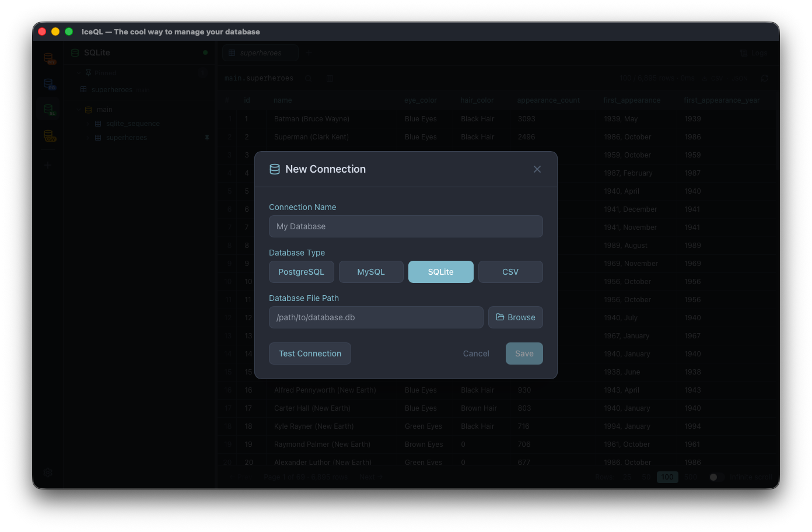Viewport: 812px width, 532px height.
Task: Focus the Database File Path field
Action: (x=376, y=317)
